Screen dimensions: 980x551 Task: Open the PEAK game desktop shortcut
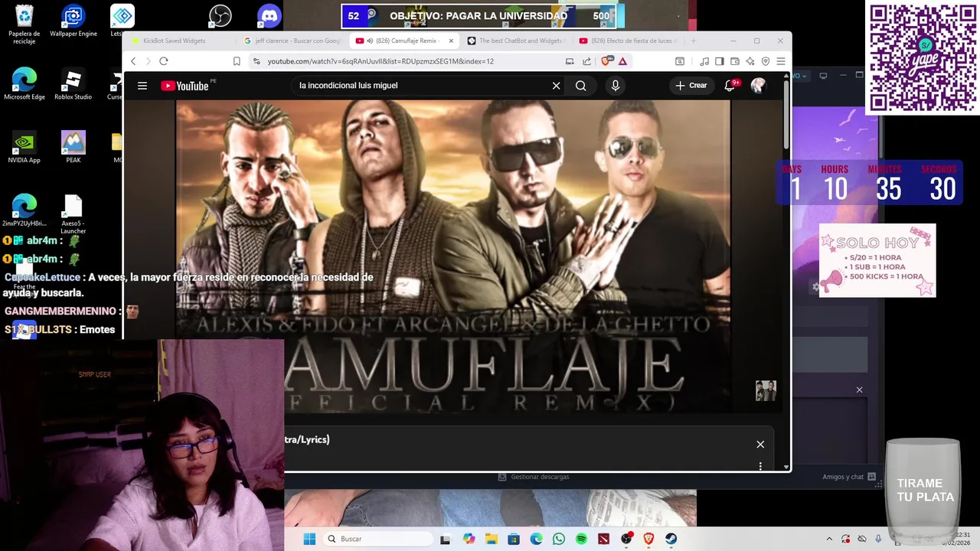pyautogui.click(x=73, y=148)
